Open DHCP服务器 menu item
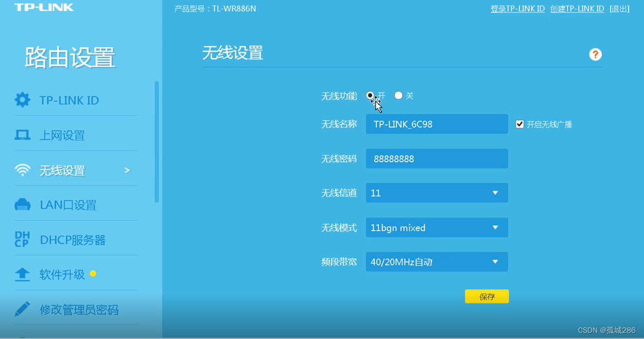This screenshot has width=644, height=339. (73, 240)
